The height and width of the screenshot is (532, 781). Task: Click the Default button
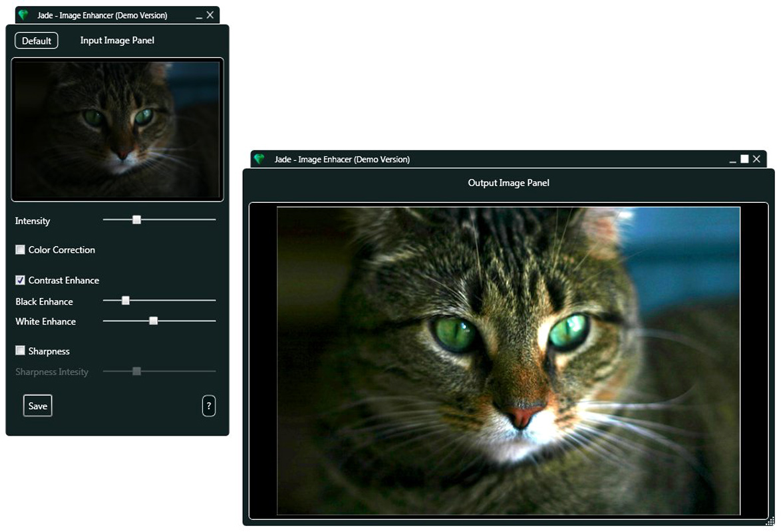[x=37, y=41]
